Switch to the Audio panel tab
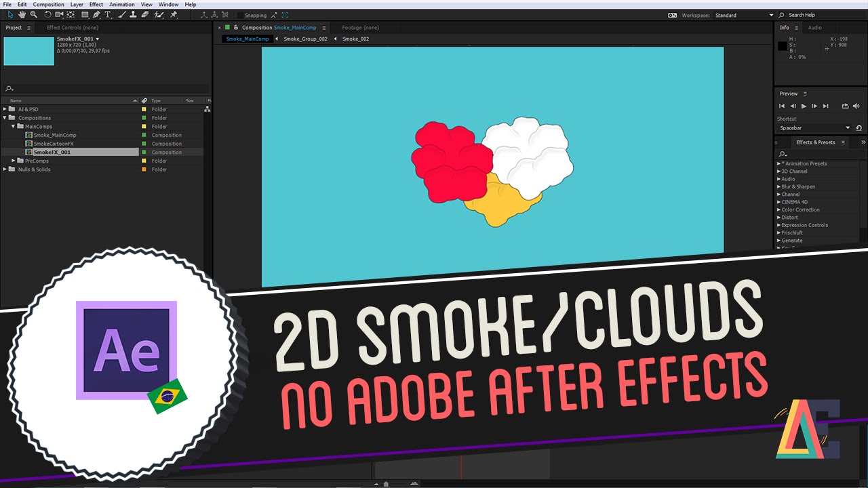This screenshot has height=488, width=868. point(814,28)
